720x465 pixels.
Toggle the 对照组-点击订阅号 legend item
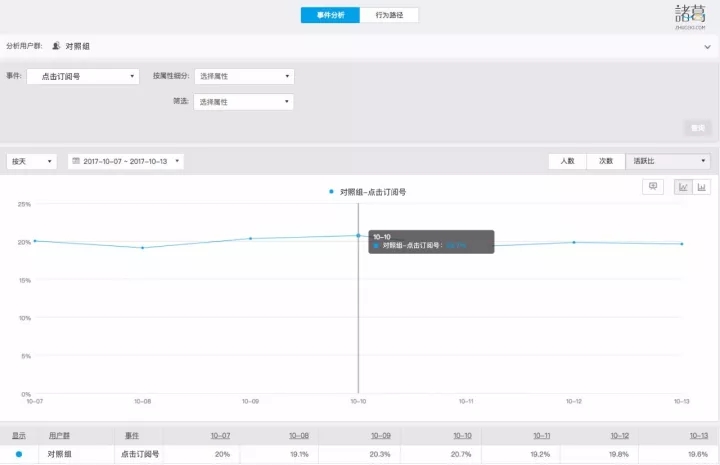point(368,192)
